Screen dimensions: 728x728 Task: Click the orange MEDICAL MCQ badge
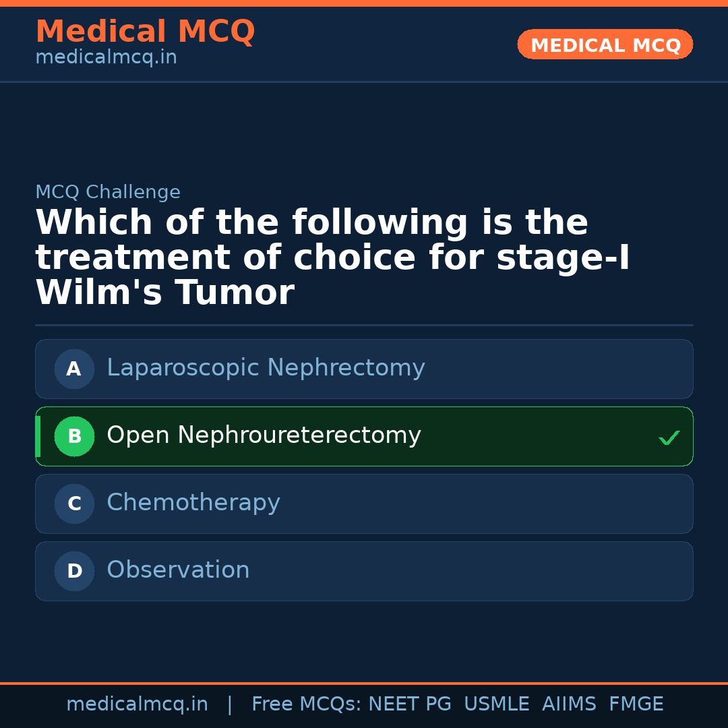pos(605,44)
